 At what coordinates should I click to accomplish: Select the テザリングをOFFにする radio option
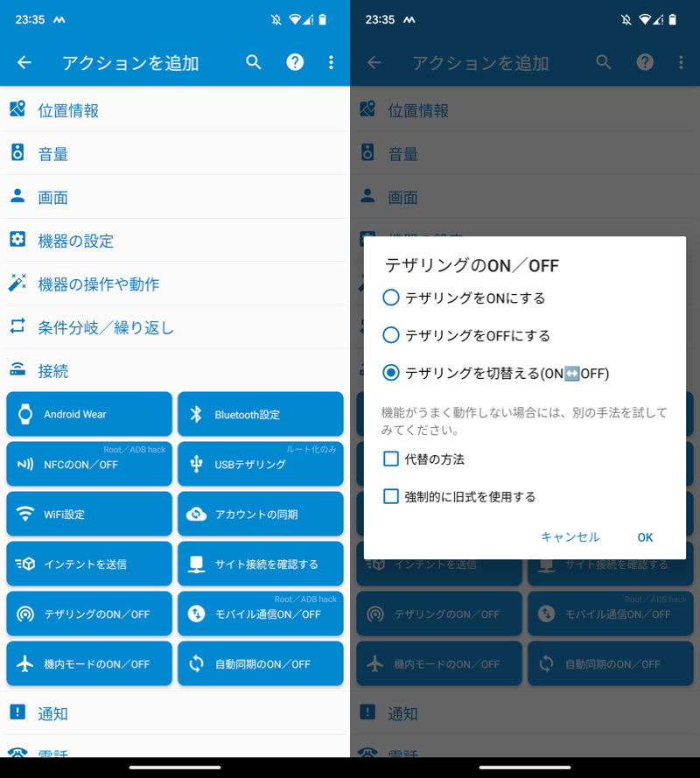[391, 335]
